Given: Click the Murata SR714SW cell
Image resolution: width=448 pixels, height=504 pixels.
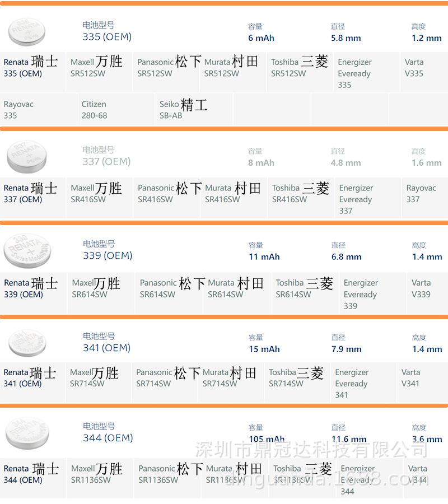Looking at the screenshot, I should (230, 382).
